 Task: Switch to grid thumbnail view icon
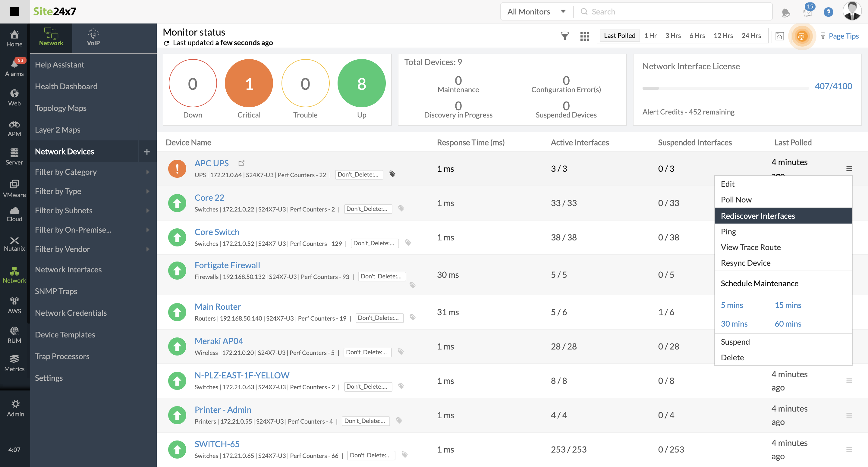click(x=585, y=36)
